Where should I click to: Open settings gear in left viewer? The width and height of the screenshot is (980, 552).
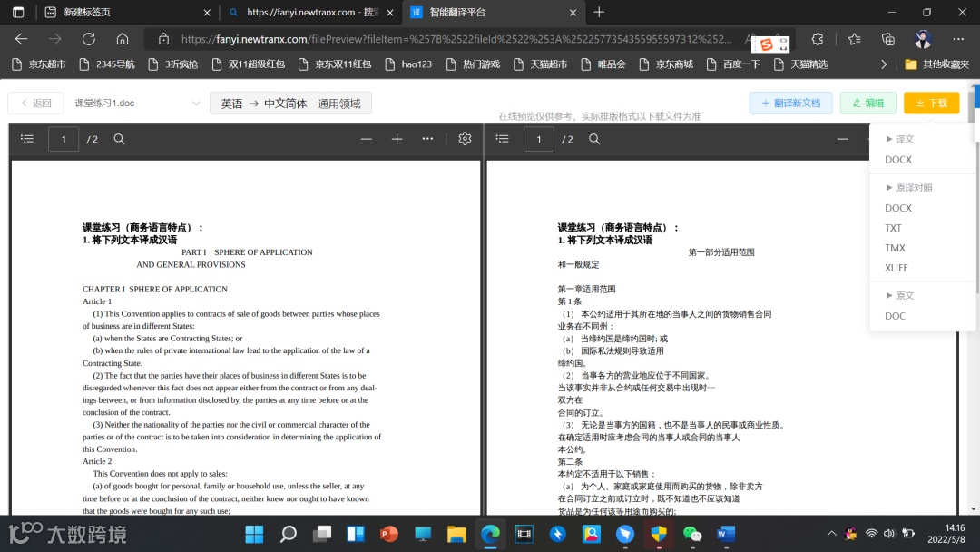[465, 139]
